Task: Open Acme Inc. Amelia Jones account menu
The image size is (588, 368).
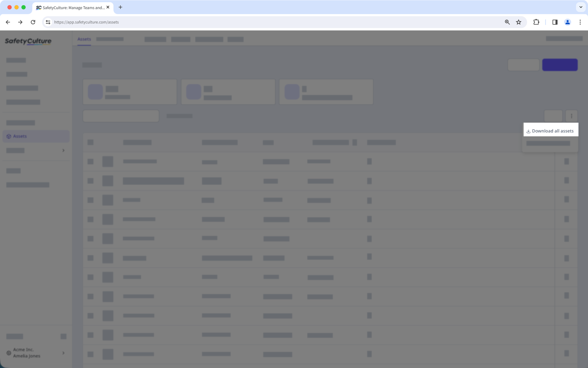Action: [x=36, y=353]
